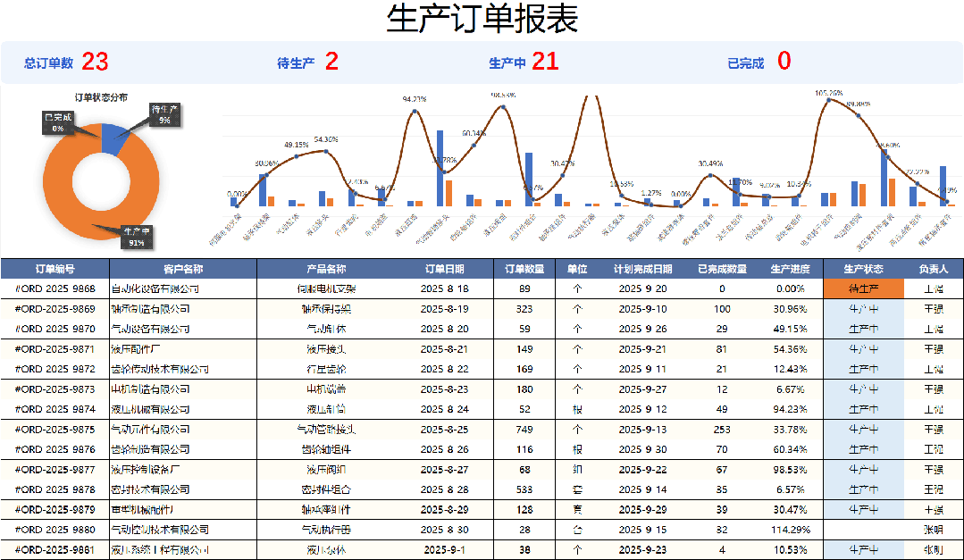Viewport: 964px width, 560px height.
Task: Select the 生产状态 column header
Action: click(x=863, y=269)
